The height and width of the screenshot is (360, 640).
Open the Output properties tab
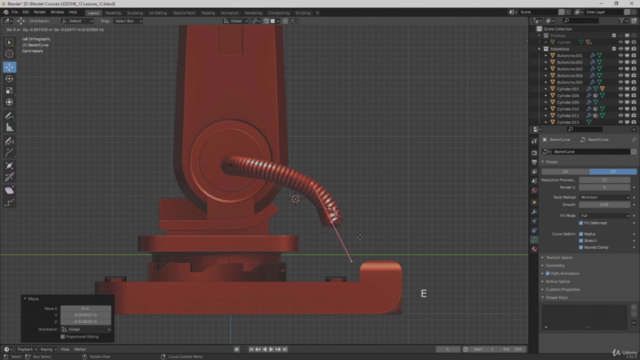pos(534,162)
